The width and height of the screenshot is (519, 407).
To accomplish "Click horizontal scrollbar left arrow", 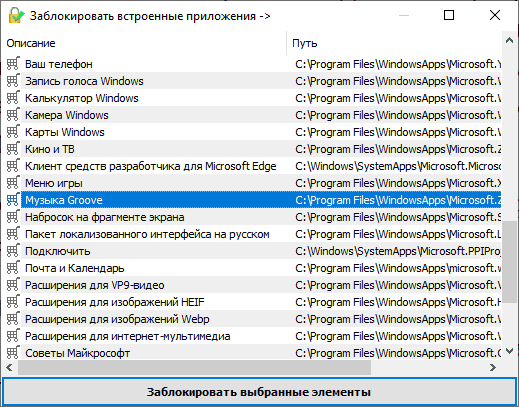I will (9, 367).
